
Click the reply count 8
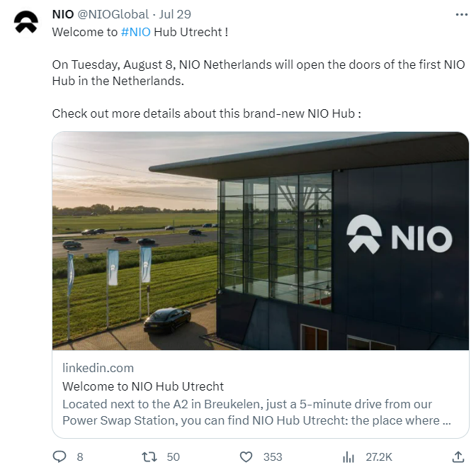coord(79,456)
